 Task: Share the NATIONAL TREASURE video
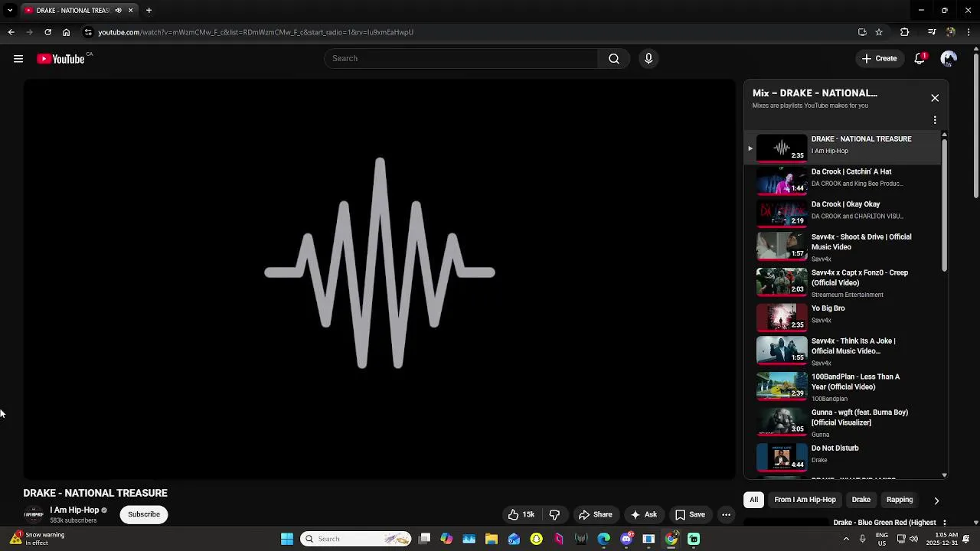tap(595, 514)
